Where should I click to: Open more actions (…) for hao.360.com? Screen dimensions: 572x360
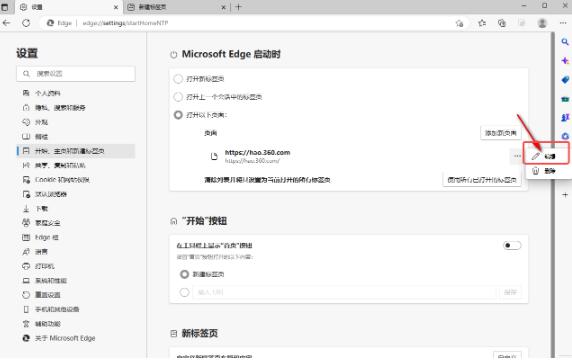tap(517, 156)
